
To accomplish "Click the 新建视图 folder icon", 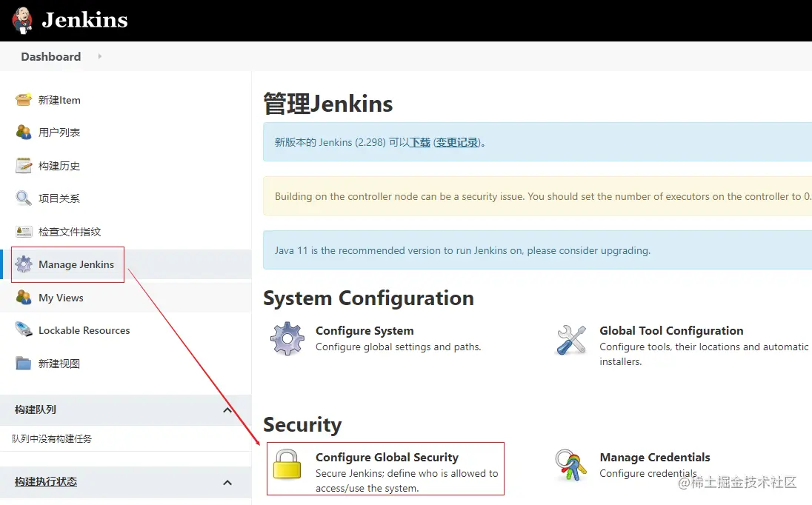I will (23, 364).
